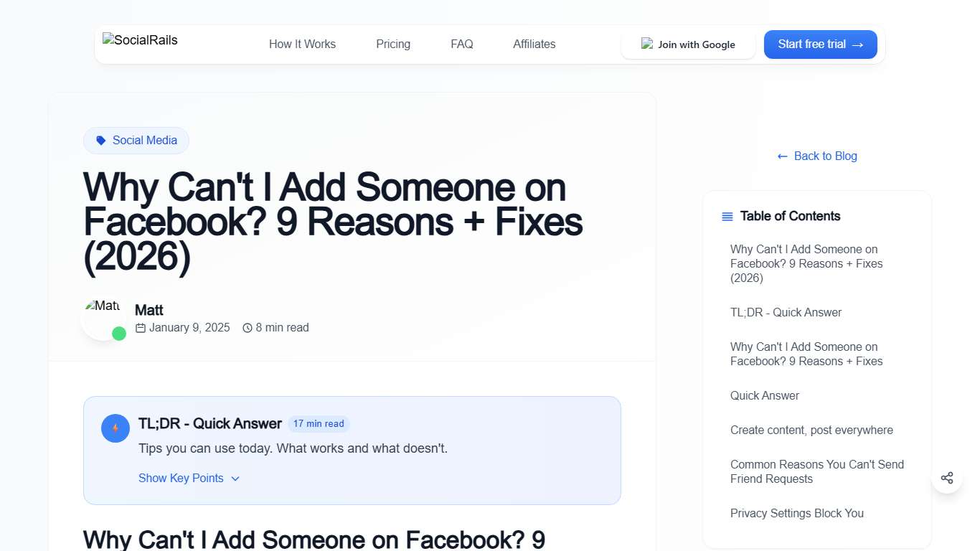The height and width of the screenshot is (551, 980).
Task: Open the Affiliates page
Action: point(534,44)
